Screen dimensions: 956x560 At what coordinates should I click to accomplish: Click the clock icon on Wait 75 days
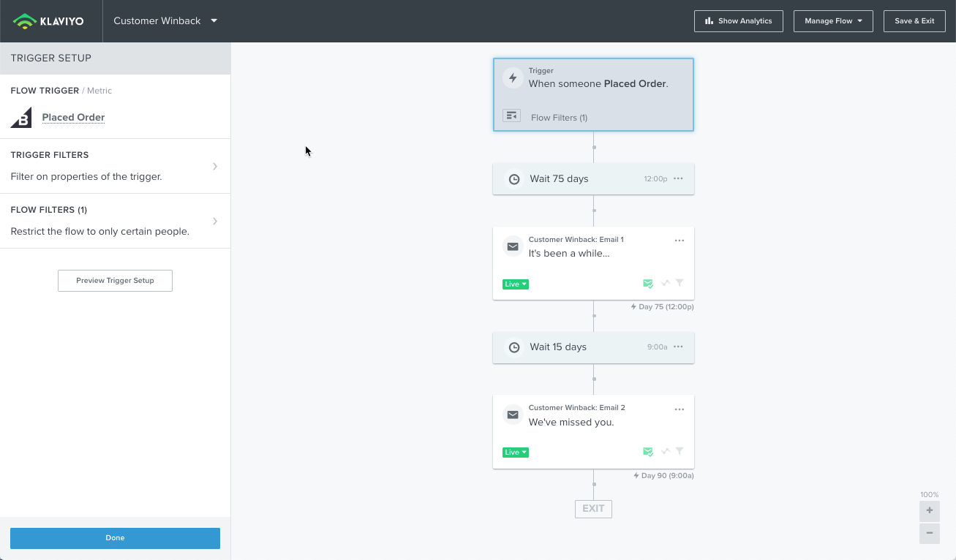tap(514, 179)
